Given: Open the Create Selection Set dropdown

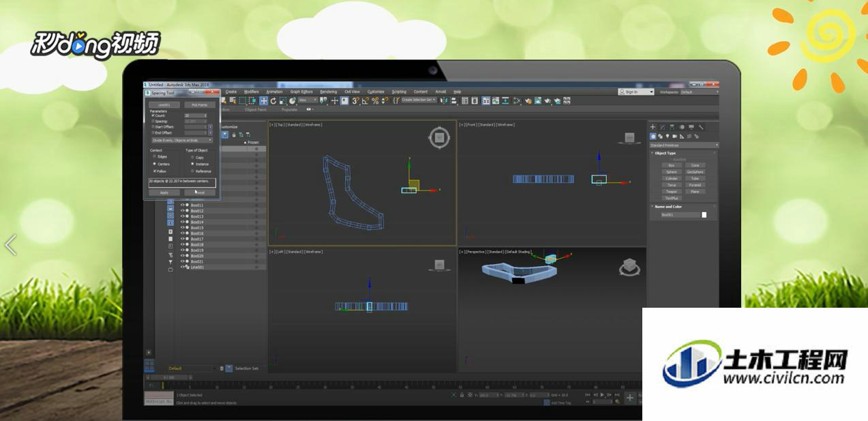Looking at the screenshot, I should (419, 100).
